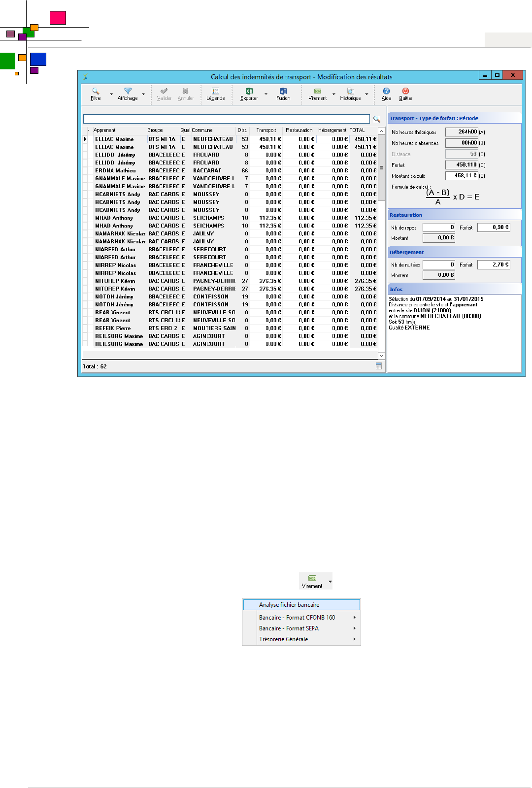Image resolution: width=532 pixels, height=788 pixels.
Task: Click the table vertical scrollbar thumb
Action: click(381, 167)
